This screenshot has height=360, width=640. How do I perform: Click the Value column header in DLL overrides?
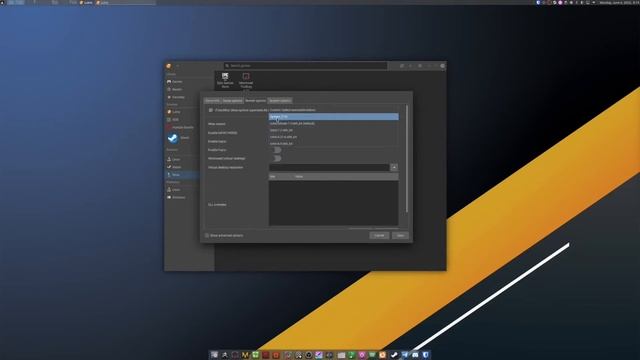tap(346, 177)
